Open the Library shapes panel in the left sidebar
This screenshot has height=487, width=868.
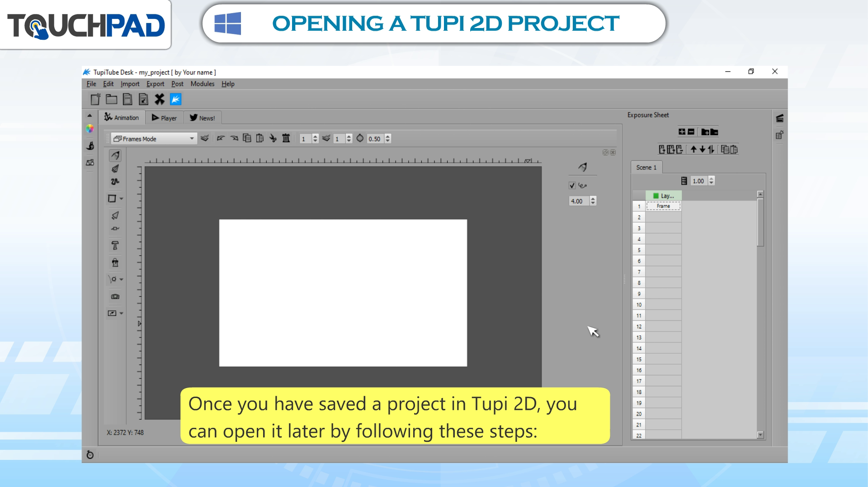pos(90,163)
